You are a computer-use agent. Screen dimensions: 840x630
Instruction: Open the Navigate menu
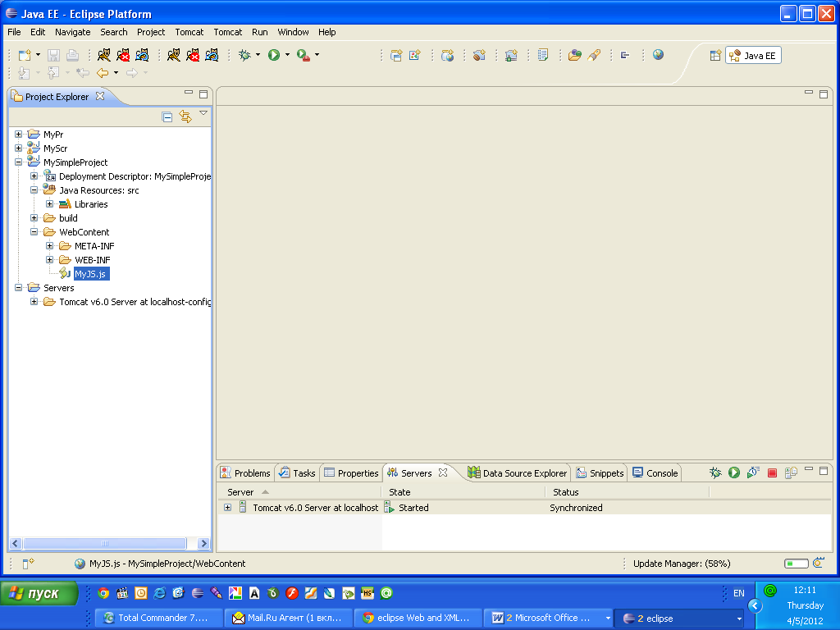coord(73,32)
